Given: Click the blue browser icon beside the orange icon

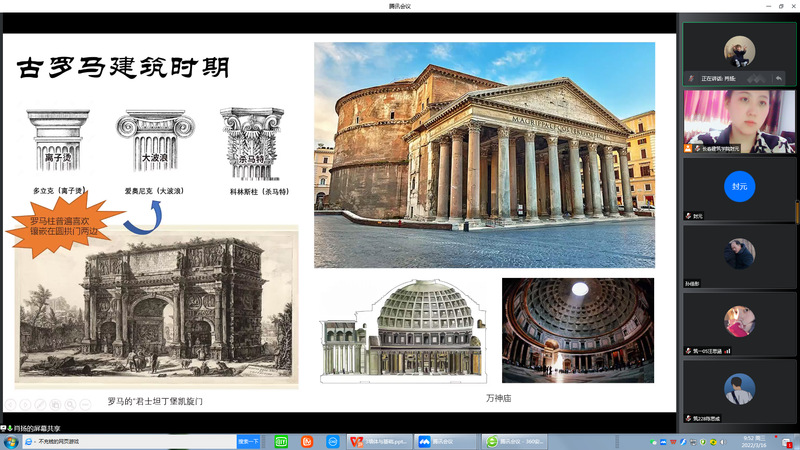Looking at the screenshot, I should point(331,441).
